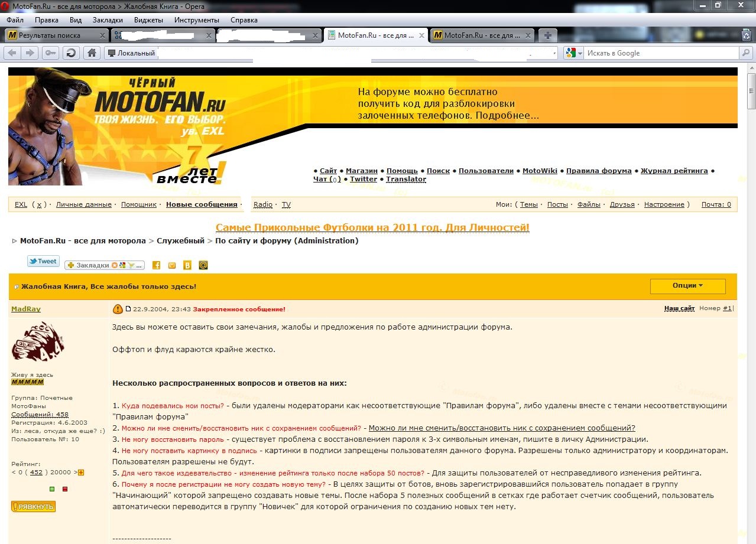Open the closed tabs trash icon

click(x=746, y=35)
